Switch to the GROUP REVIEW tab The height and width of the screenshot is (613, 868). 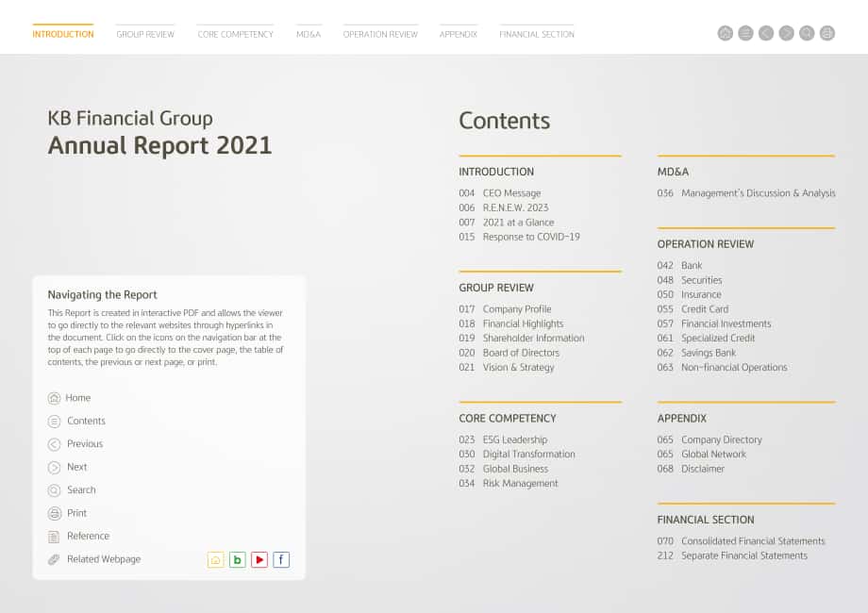[x=145, y=34]
